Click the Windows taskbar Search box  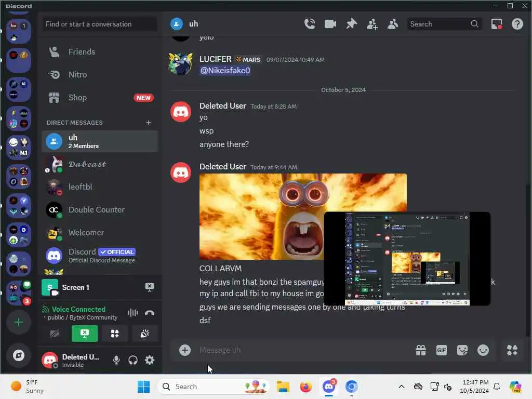click(x=214, y=387)
